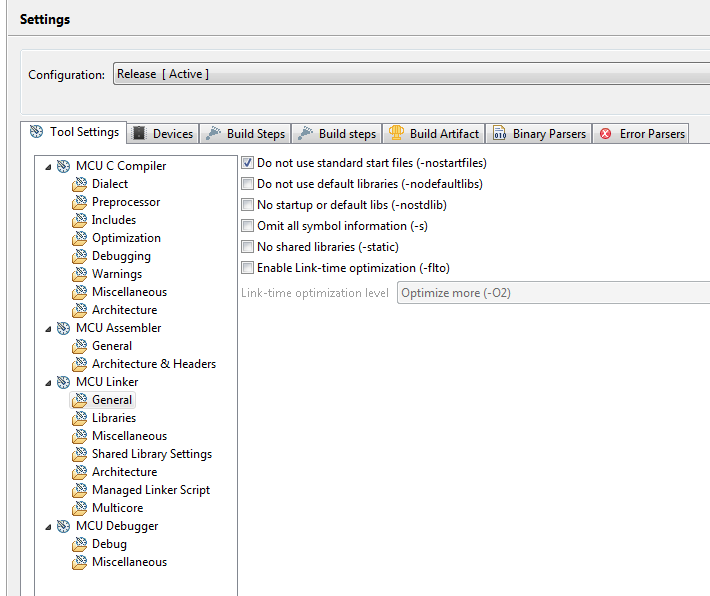This screenshot has width=710, height=596.
Task: Click the Includes folder icon
Action: coord(80,220)
